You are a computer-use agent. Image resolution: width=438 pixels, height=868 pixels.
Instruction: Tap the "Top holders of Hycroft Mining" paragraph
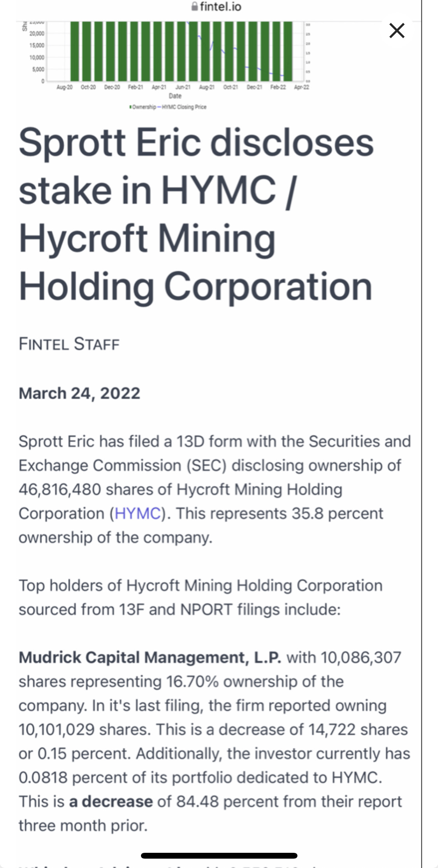click(200, 597)
